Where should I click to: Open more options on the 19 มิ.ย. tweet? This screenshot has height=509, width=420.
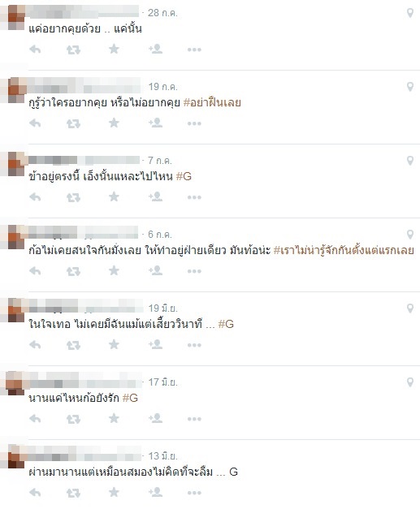(194, 345)
